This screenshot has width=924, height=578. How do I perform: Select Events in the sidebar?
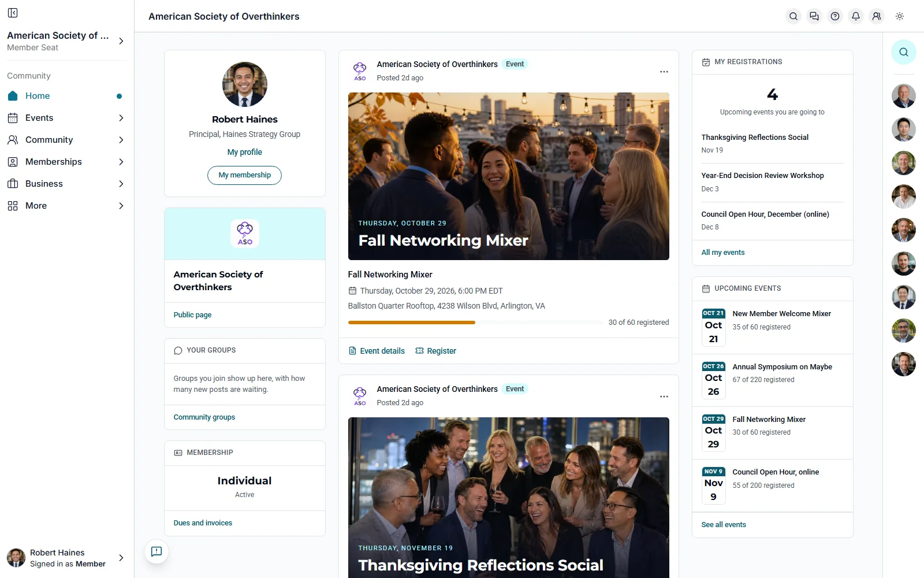[x=67, y=118]
